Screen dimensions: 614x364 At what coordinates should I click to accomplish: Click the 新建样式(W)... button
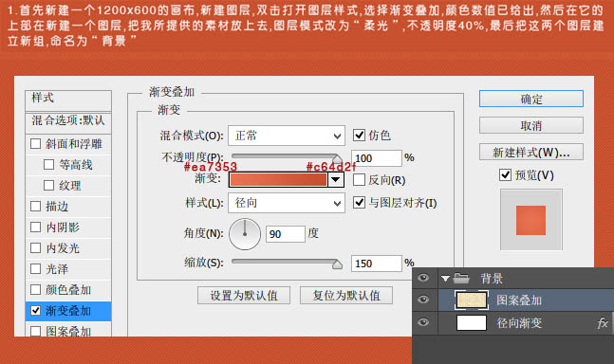click(531, 152)
